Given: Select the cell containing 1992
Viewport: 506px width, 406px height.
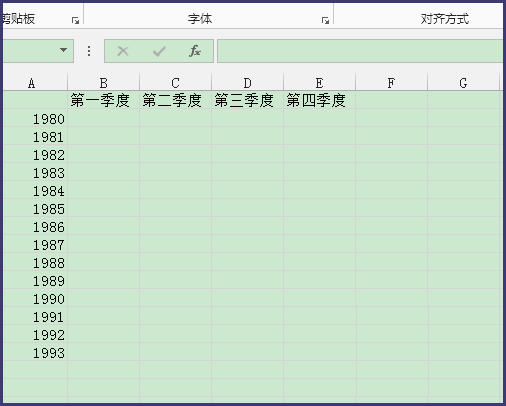Looking at the screenshot, I should [x=35, y=334].
